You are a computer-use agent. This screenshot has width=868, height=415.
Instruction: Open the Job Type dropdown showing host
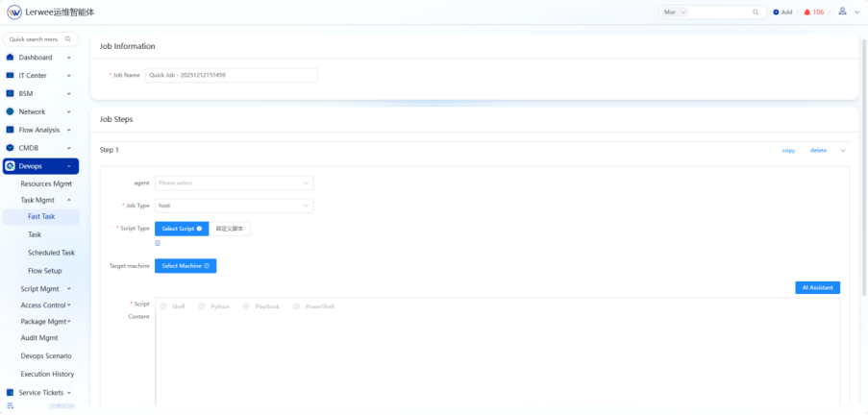tap(234, 206)
